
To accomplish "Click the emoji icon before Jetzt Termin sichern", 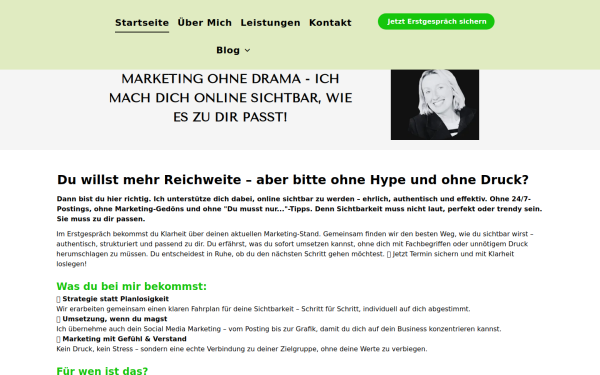I will pos(389,254).
